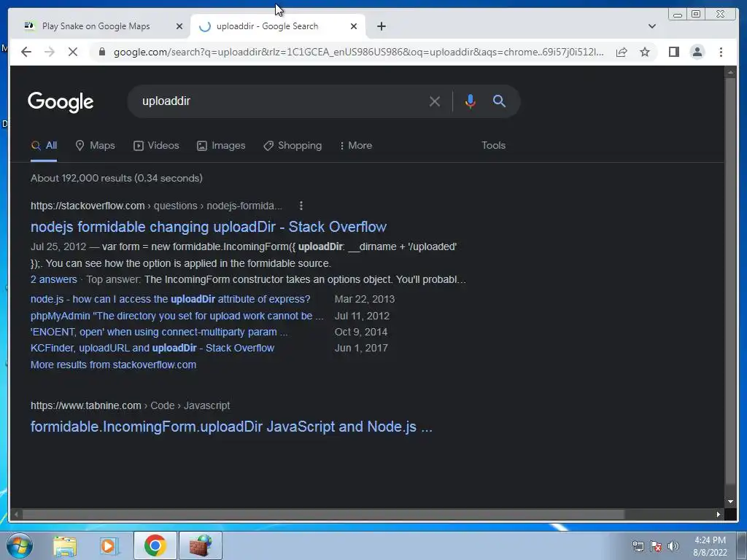Click the vertical scrollbar up arrow
The image size is (747, 560).
click(x=730, y=72)
